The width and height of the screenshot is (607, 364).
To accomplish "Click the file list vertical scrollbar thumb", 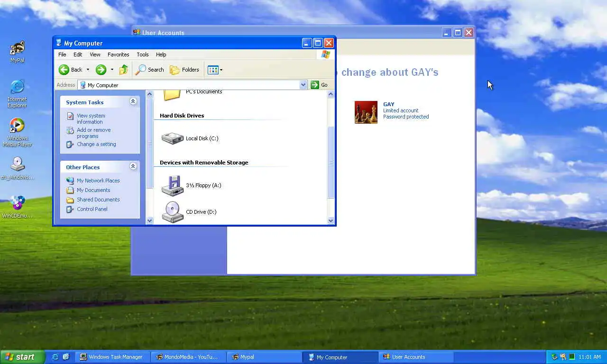I will (x=331, y=163).
